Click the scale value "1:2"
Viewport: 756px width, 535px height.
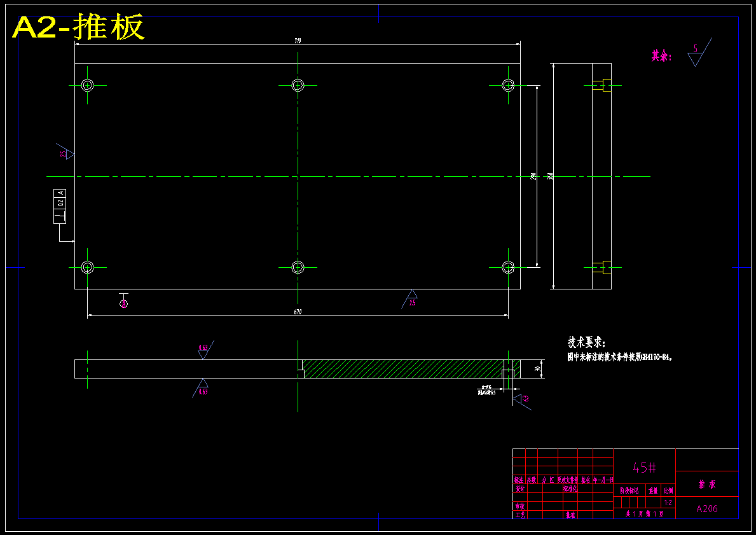coord(668,503)
